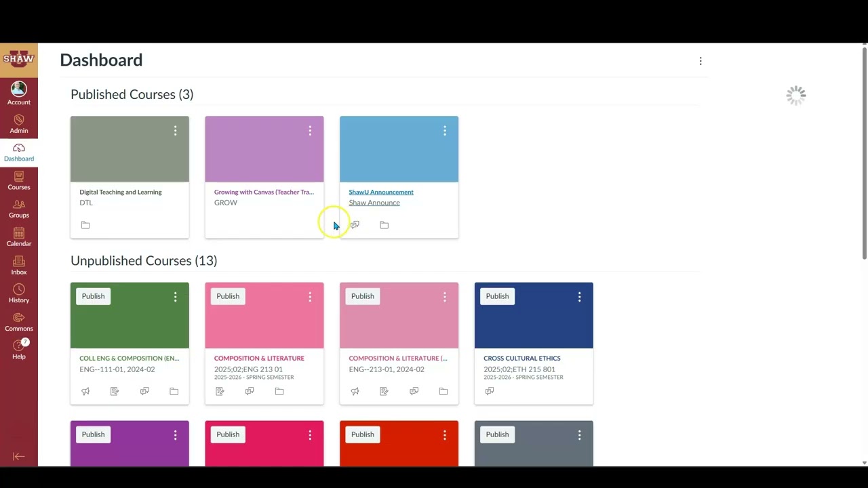Open options on Coll Eng & Composition card
Screen dimensions: 868x488
point(175,297)
